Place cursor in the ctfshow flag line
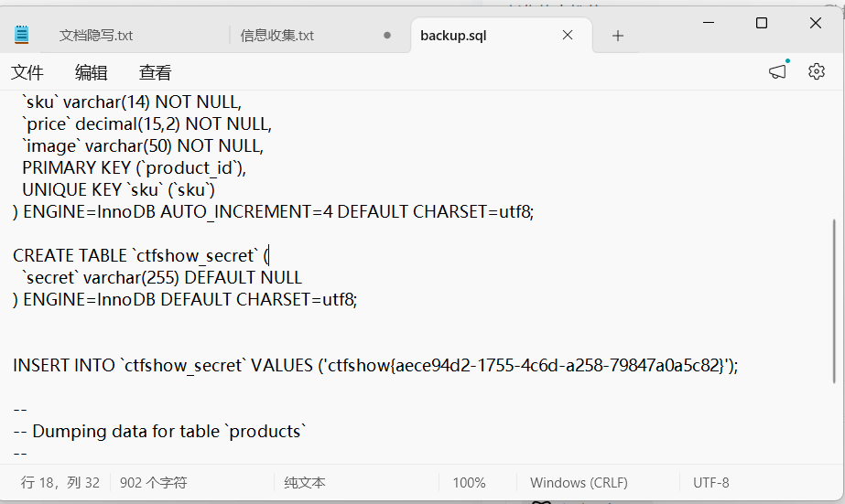The width and height of the screenshot is (845, 504). 375,366
